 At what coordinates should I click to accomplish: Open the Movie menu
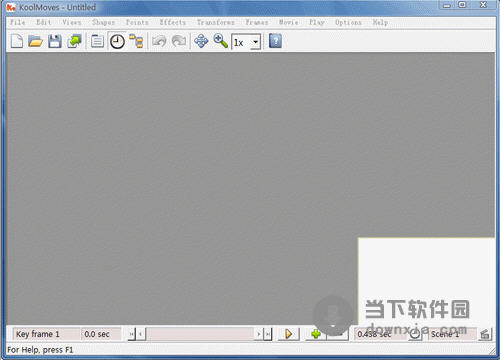click(289, 22)
